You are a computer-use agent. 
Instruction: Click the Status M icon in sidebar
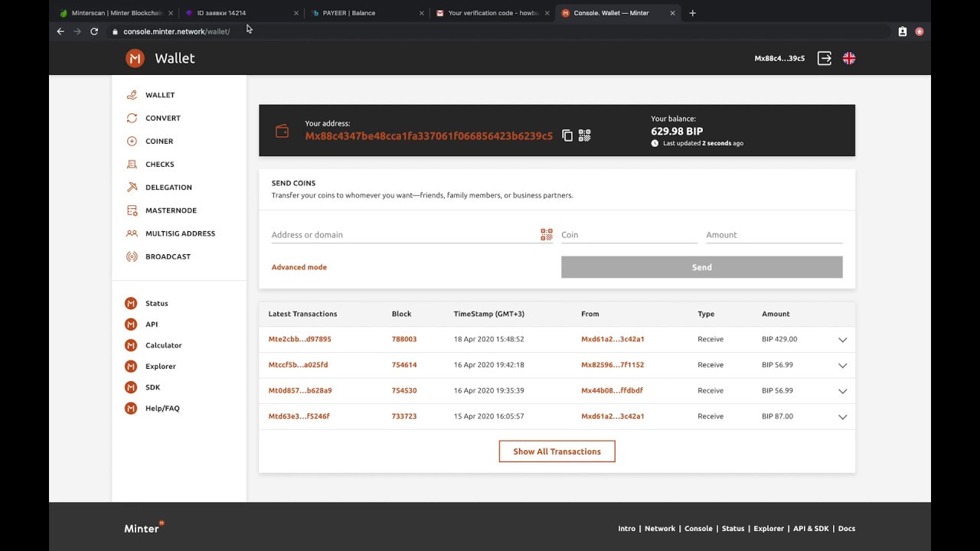pyautogui.click(x=131, y=303)
